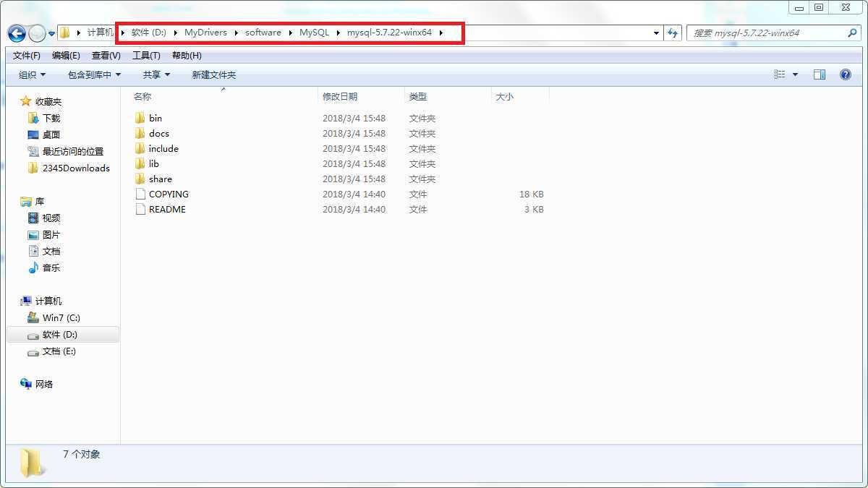This screenshot has height=488, width=868.
Task: Click the 桌面 desktop icon in sidebar
Action: [33, 134]
